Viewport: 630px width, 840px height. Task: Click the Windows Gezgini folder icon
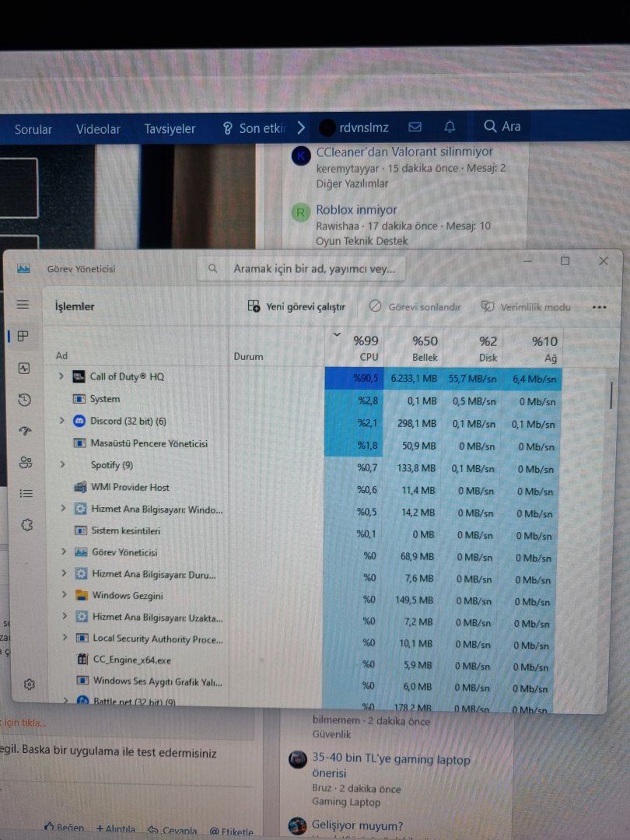82,595
